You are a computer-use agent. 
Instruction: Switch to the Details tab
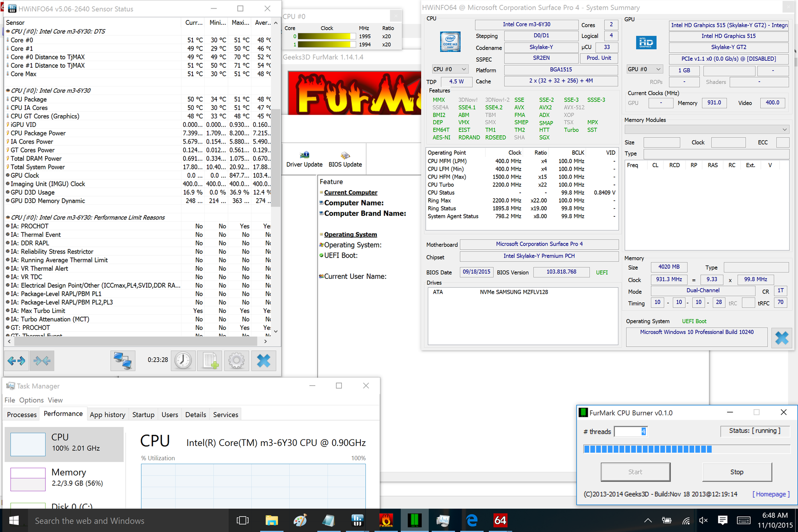pyautogui.click(x=196, y=415)
